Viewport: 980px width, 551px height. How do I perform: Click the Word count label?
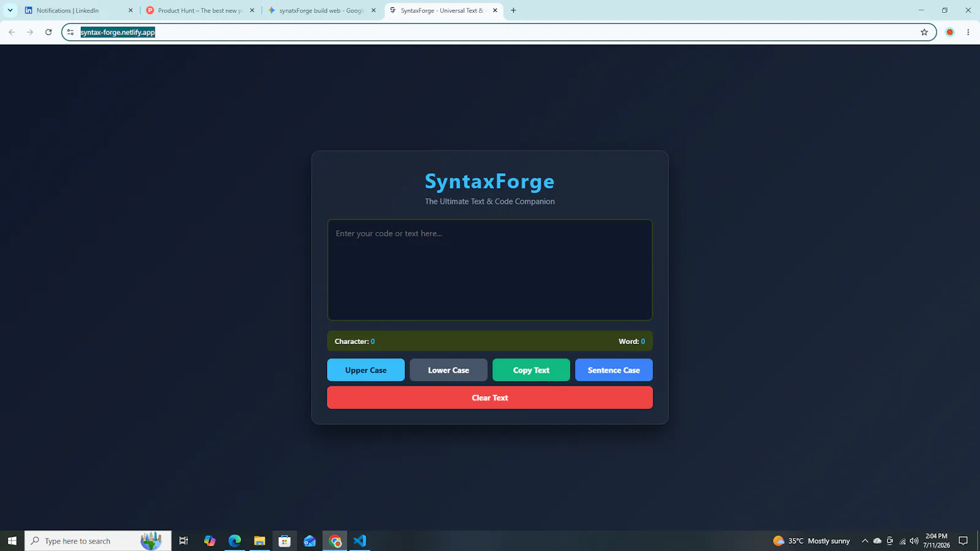pos(631,341)
